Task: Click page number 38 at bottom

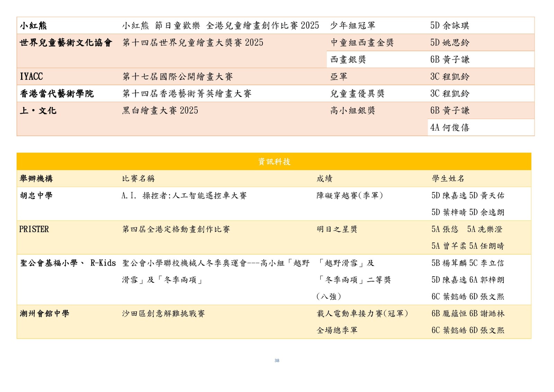Action: 277,360
